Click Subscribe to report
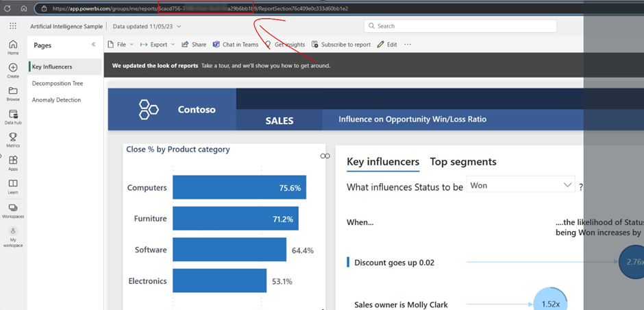Image resolution: width=644 pixels, height=310 pixels. 341,45
